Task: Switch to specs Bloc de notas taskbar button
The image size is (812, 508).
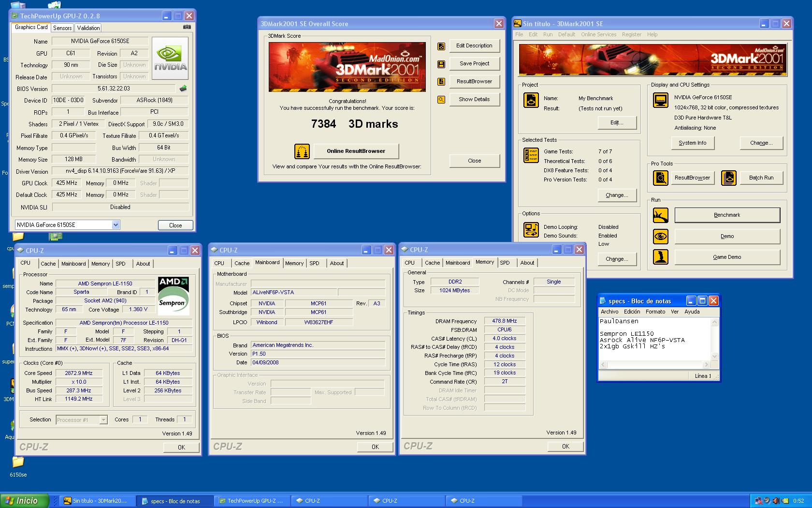Action: 175,501
